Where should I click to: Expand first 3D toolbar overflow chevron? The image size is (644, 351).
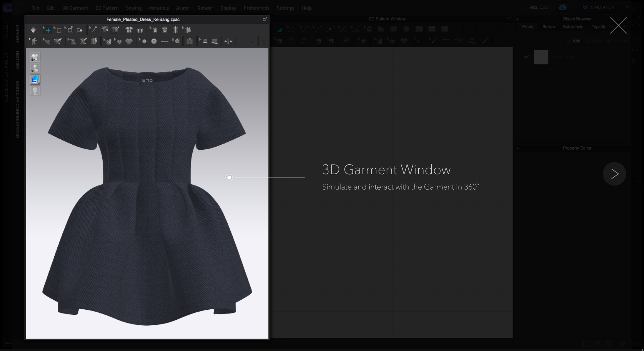click(x=252, y=42)
